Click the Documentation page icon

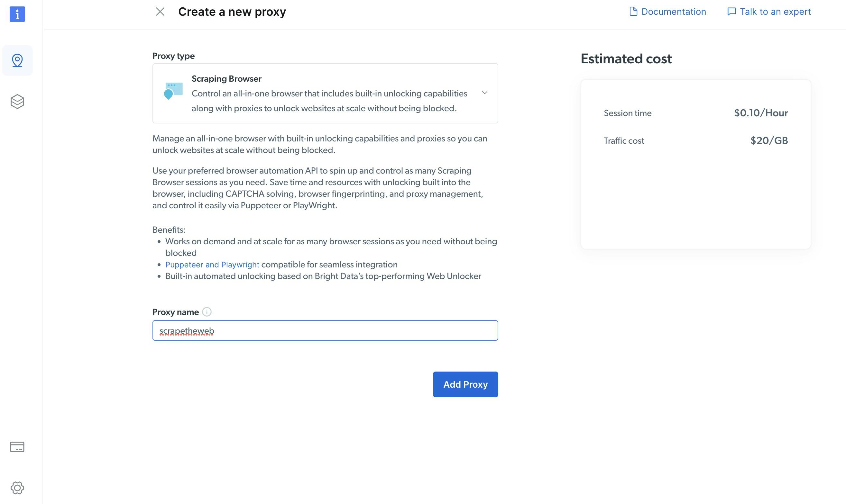633,12
